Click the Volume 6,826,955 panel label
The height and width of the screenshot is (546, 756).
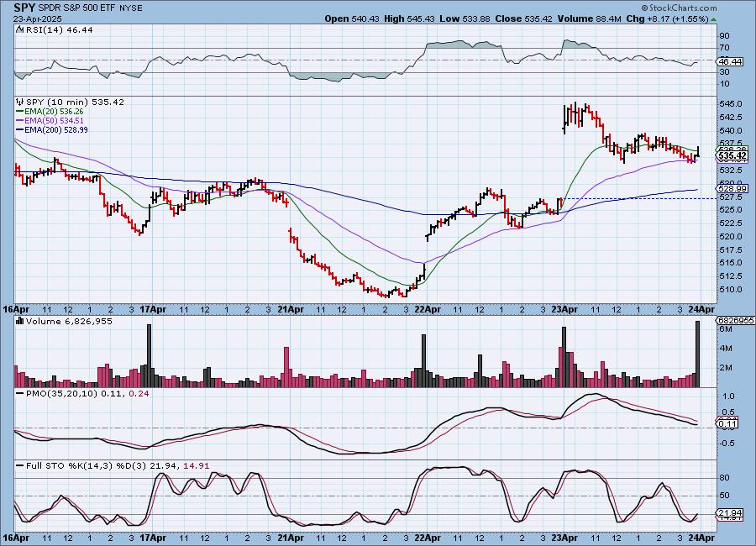[69, 321]
